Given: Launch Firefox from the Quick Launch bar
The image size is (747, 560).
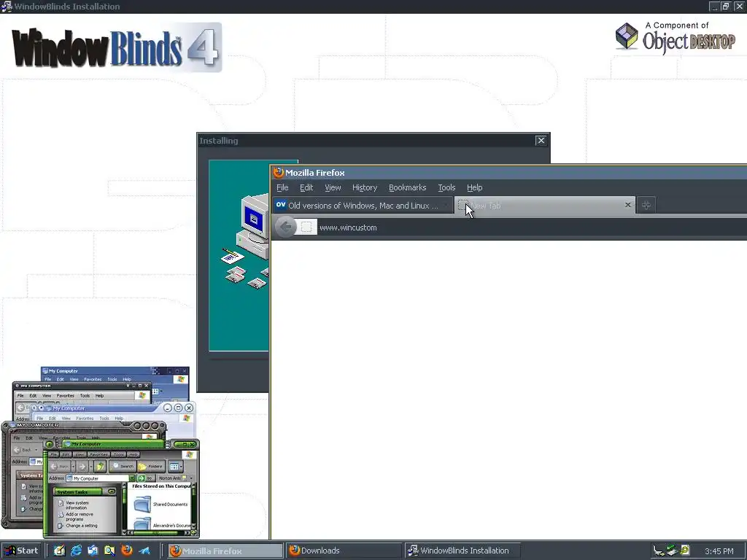Looking at the screenshot, I should [127, 551].
